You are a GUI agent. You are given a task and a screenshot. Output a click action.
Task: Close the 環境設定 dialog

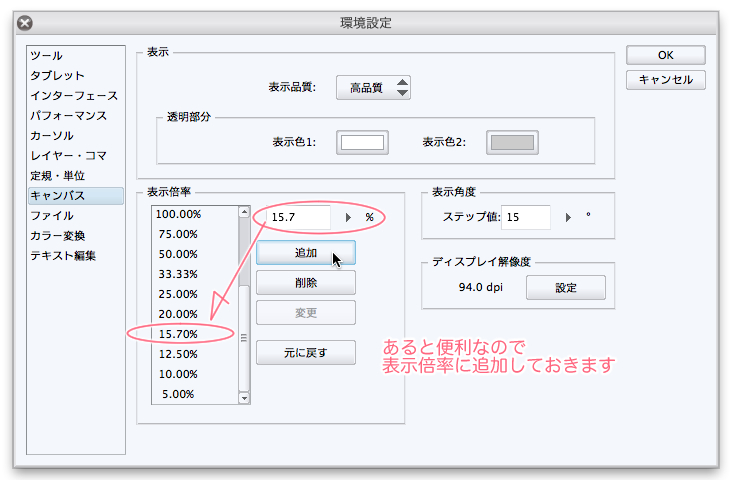click(x=25, y=23)
